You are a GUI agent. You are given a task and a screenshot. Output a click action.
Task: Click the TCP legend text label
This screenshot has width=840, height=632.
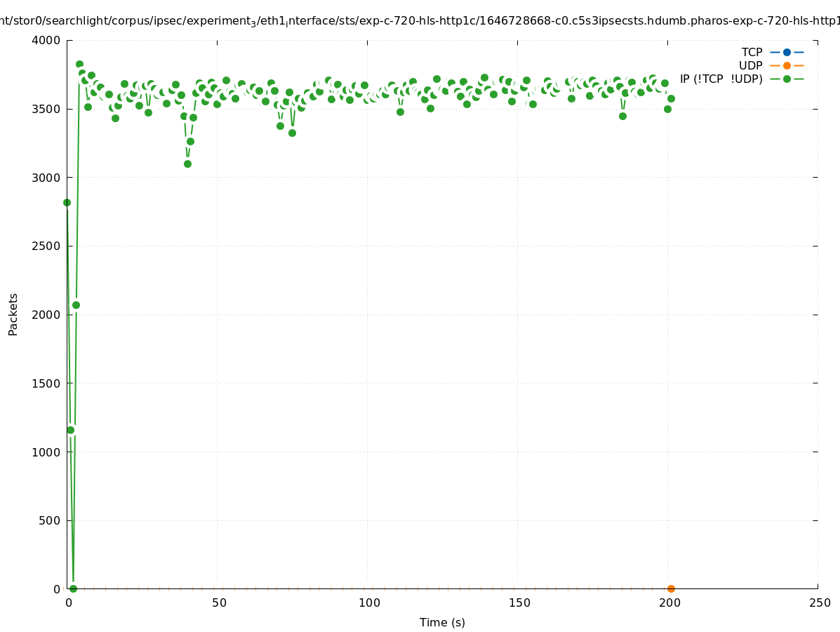(x=752, y=52)
